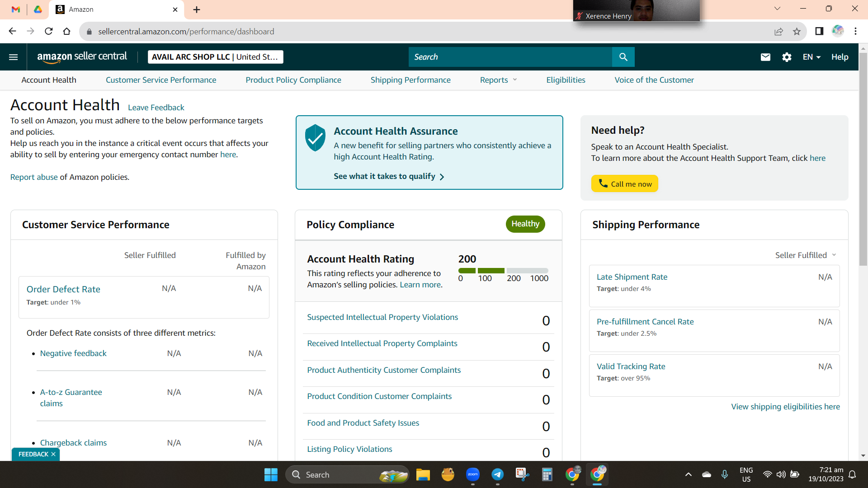Launch File Explorer from the taskbar
Image resolution: width=868 pixels, height=488 pixels.
[x=423, y=474]
